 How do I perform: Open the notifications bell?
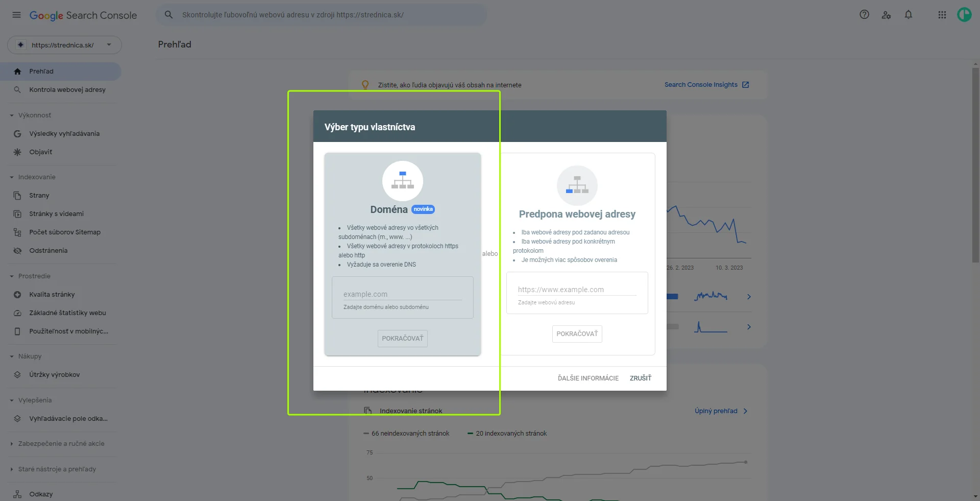[909, 15]
